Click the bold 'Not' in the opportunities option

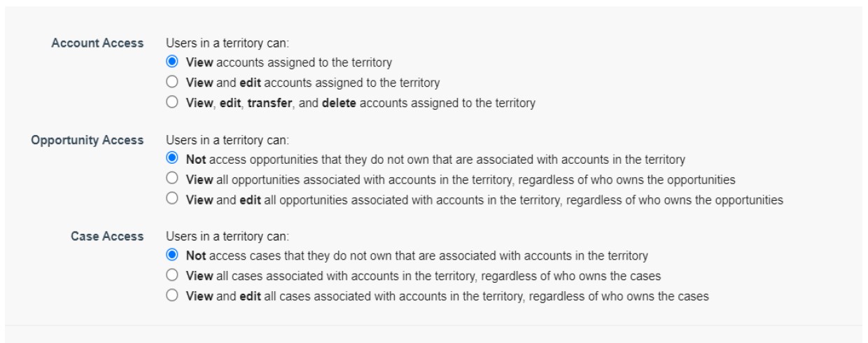[195, 159]
